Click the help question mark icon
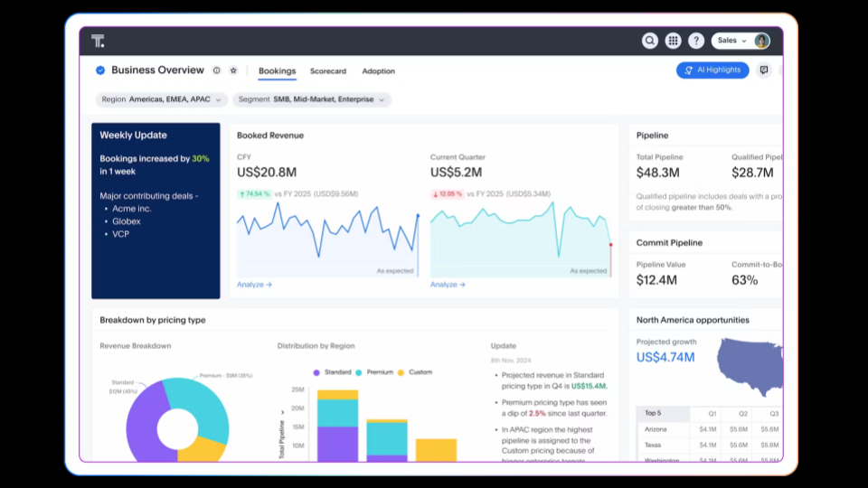Image resolution: width=868 pixels, height=488 pixels. click(x=695, y=41)
